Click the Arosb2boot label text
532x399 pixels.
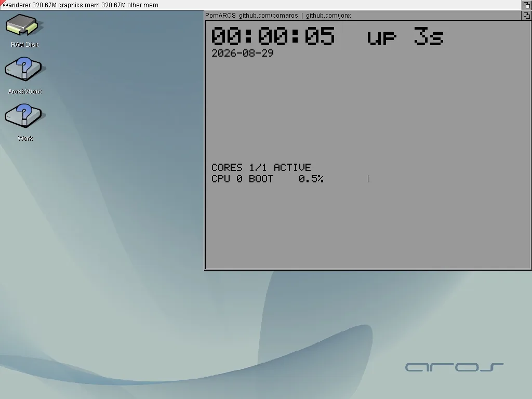[25, 91]
